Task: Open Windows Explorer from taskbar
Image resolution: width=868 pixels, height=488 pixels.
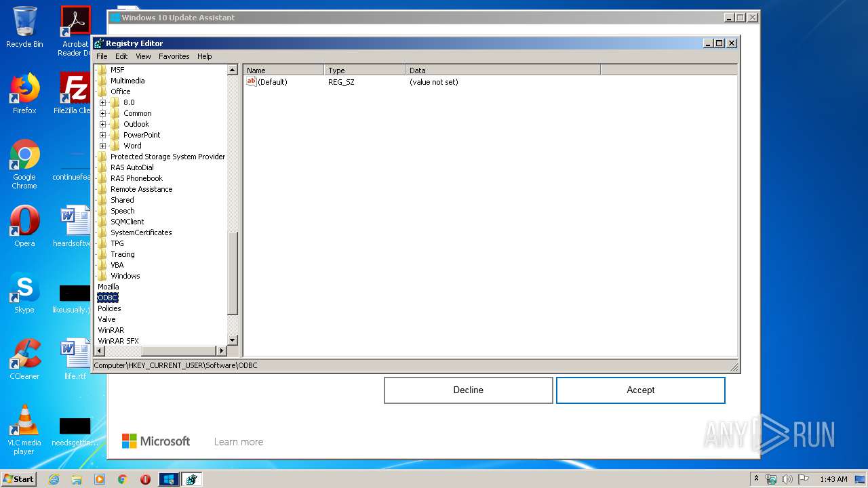Action: 77,479
